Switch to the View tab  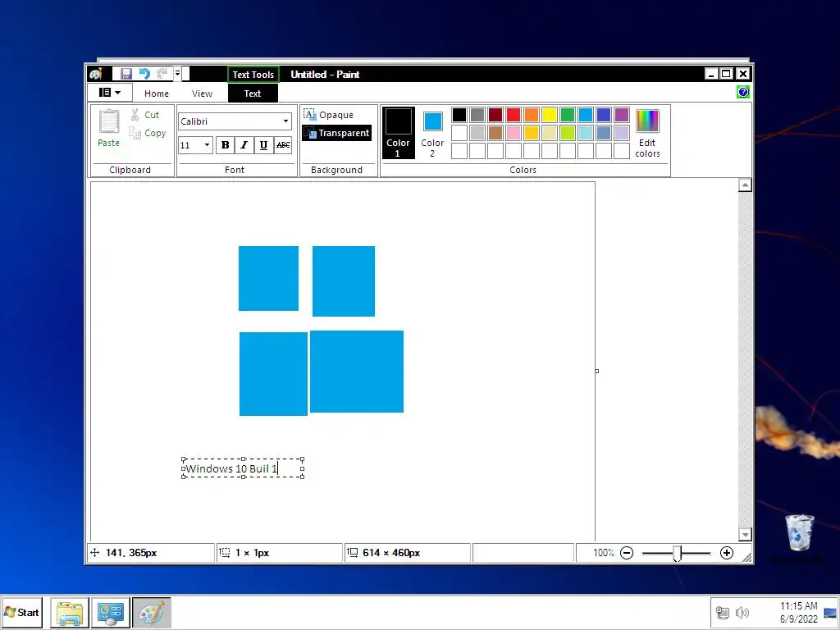202,94
